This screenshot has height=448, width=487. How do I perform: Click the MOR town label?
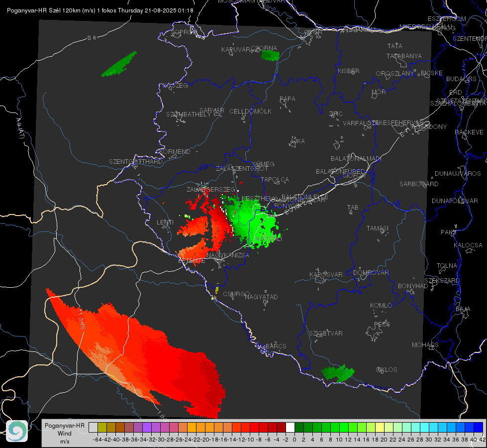[379, 92]
